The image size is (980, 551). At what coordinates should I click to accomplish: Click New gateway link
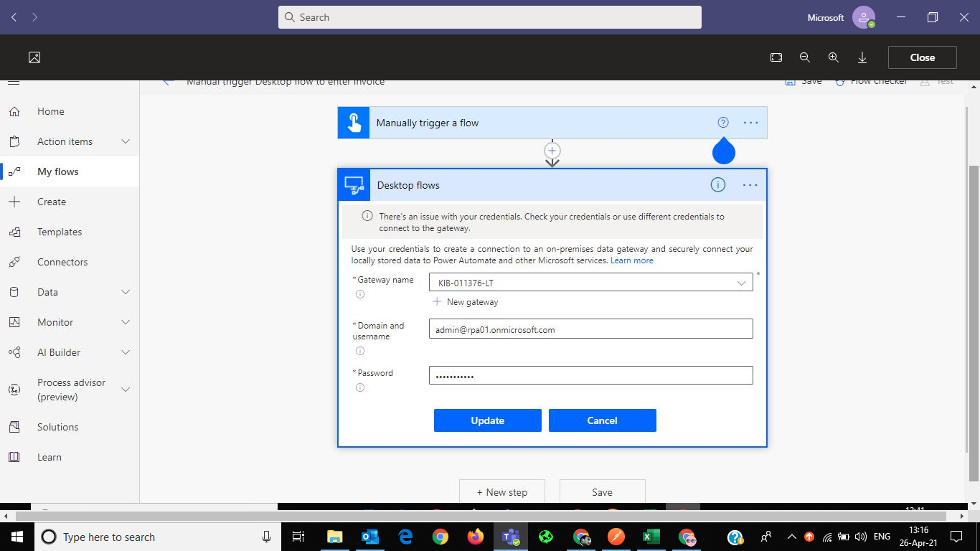click(x=466, y=302)
